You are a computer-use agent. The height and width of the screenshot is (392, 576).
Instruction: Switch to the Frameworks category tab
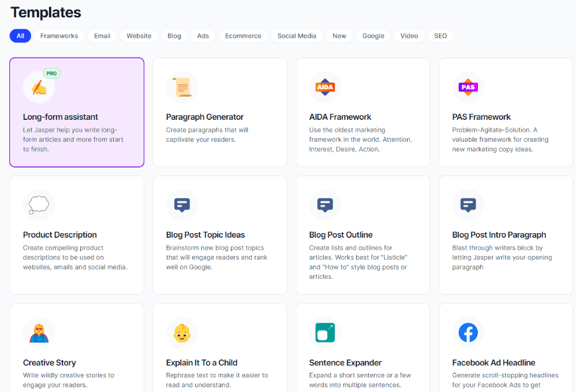(59, 36)
